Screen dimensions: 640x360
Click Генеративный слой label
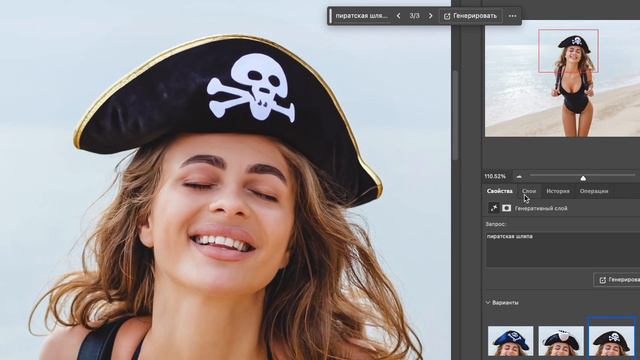tap(541, 209)
